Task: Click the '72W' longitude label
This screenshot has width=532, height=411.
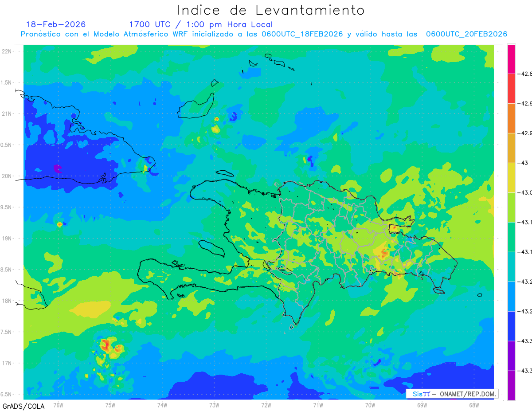Action: point(266,405)
